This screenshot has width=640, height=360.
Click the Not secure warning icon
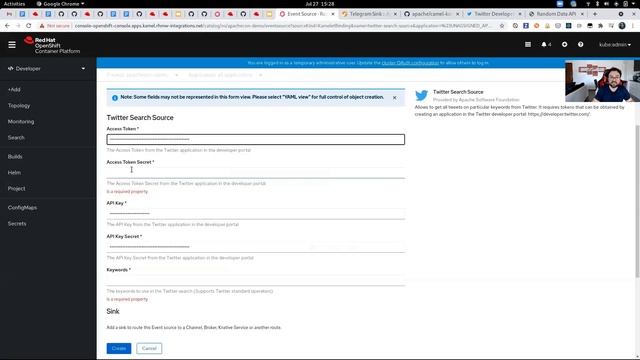[42, 26]
